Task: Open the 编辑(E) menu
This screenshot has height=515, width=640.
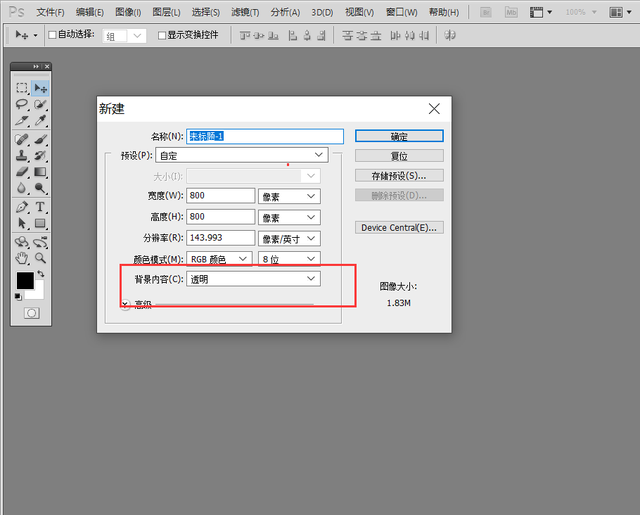Action: click(90, 13)
